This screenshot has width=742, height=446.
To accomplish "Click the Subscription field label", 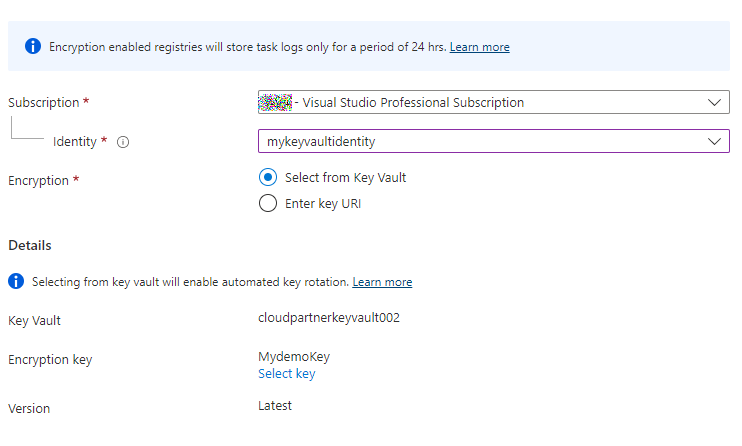I will point(44,103).
